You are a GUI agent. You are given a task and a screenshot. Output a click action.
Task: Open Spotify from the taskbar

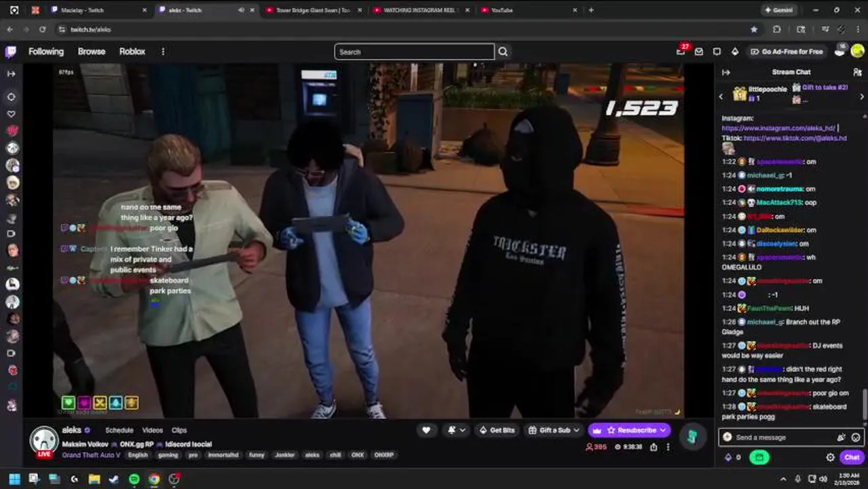click(x=134, y=479)
